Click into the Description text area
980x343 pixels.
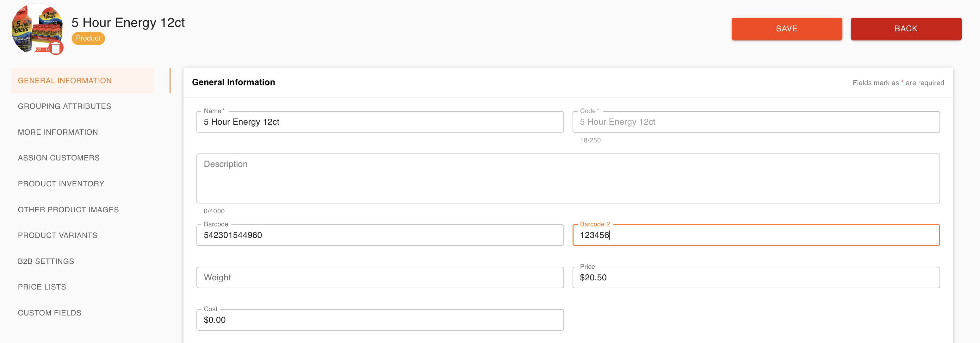tap(568, 178)
